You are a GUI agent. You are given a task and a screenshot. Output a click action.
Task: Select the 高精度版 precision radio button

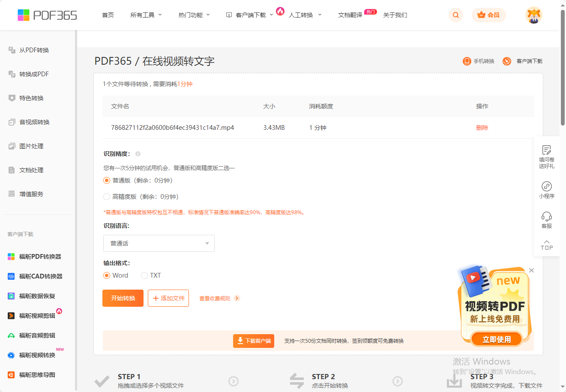(x=107, y=197)
